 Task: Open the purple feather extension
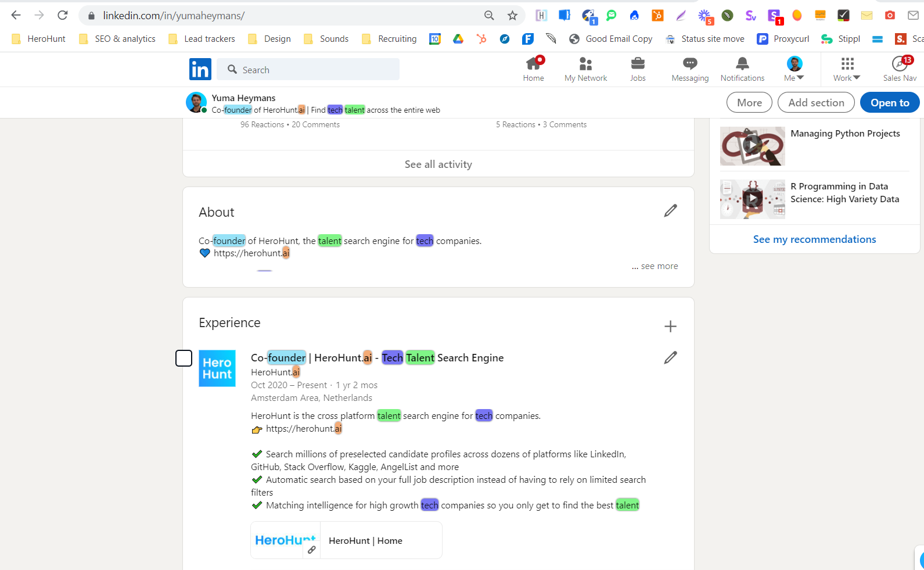[681, 16]
